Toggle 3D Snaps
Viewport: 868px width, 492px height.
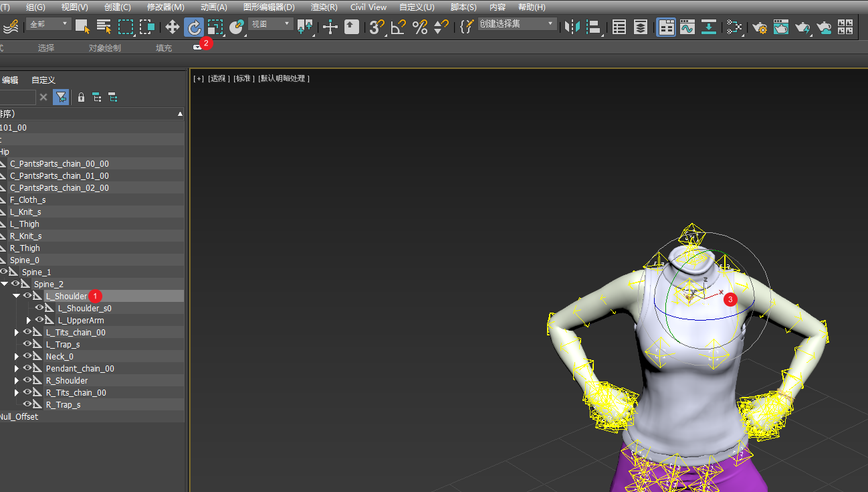point(377,27)
